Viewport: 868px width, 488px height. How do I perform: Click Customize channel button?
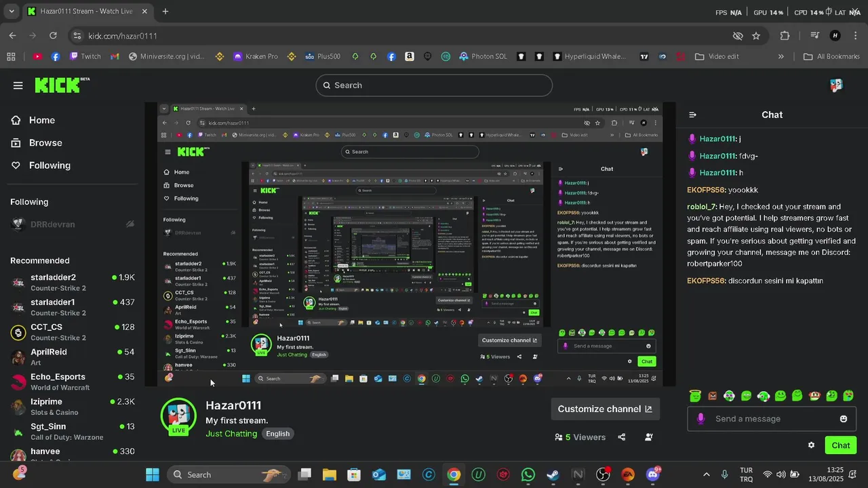point(605,409)
